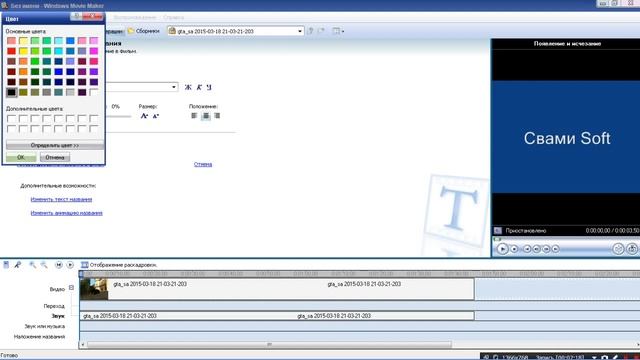This screenshot has height=360, width=640.
Task: Click the timeline scroll left arrow
Action: coord(83,344)
